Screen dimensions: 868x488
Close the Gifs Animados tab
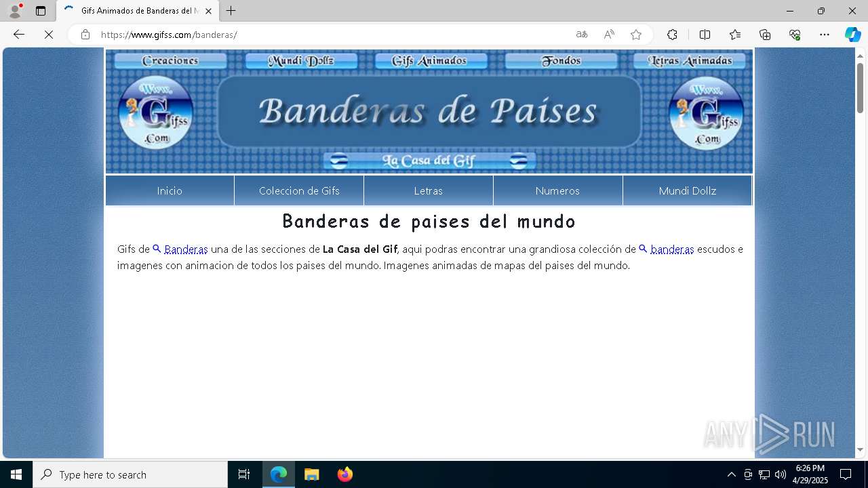coord(208,11)
